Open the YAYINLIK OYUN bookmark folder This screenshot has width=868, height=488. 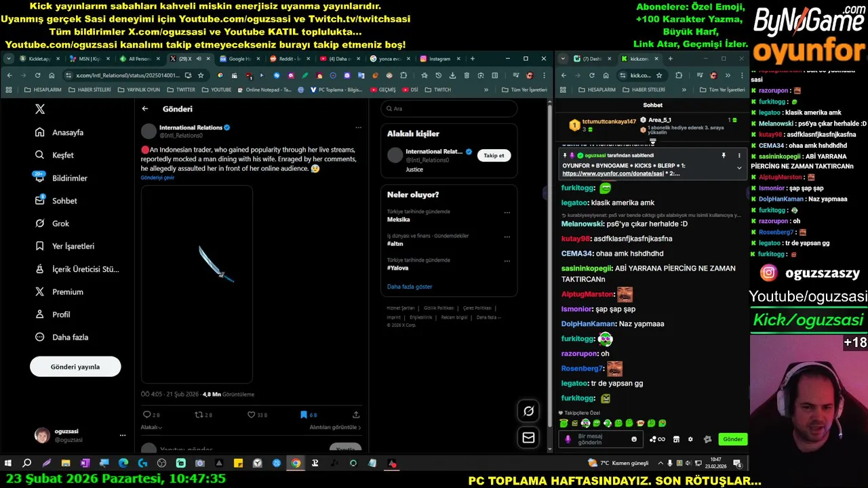139,89
